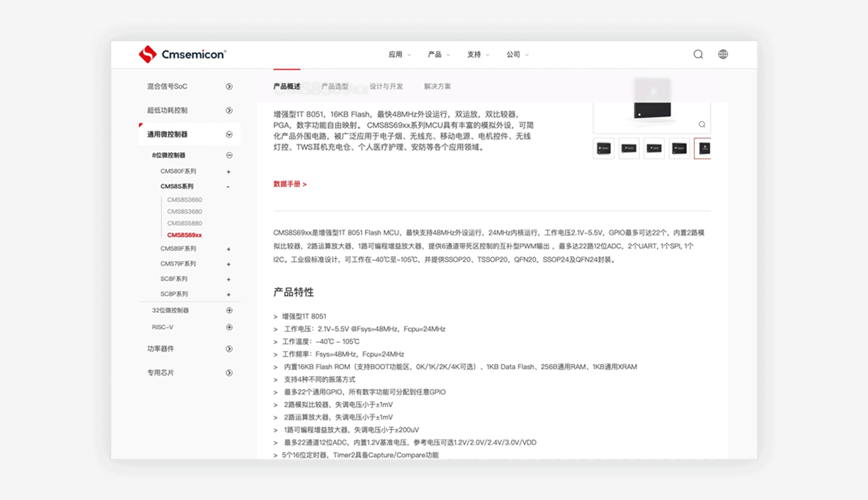
Task: Click the 产品特性 heading
Action: (x=293, y=292)
